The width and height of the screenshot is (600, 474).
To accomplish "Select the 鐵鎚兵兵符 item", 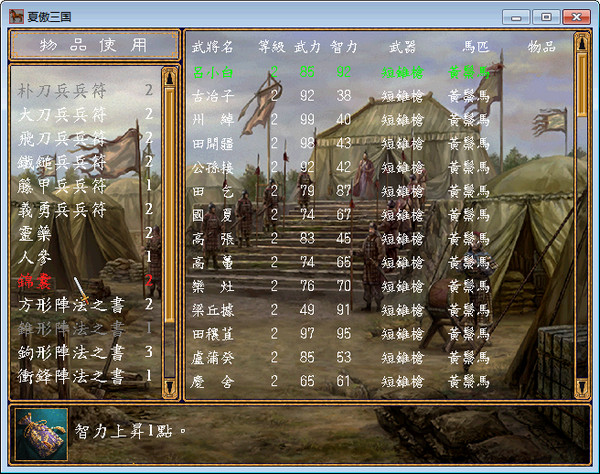I will pyautogui.click(x=85, y=162).
